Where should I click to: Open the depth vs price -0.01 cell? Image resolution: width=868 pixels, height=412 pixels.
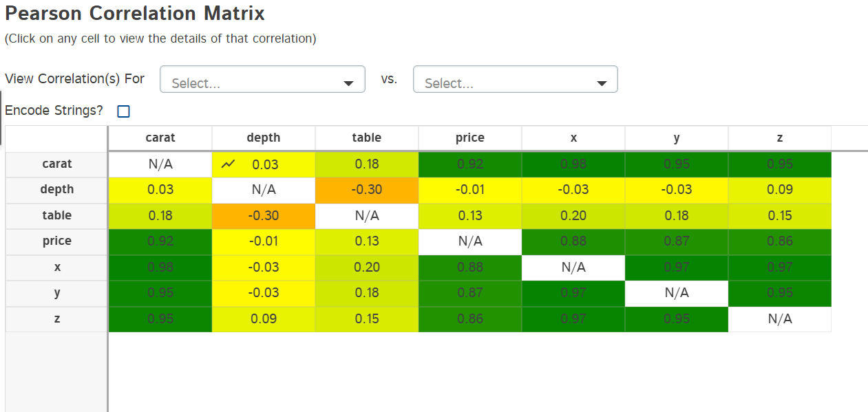[470, 189]
